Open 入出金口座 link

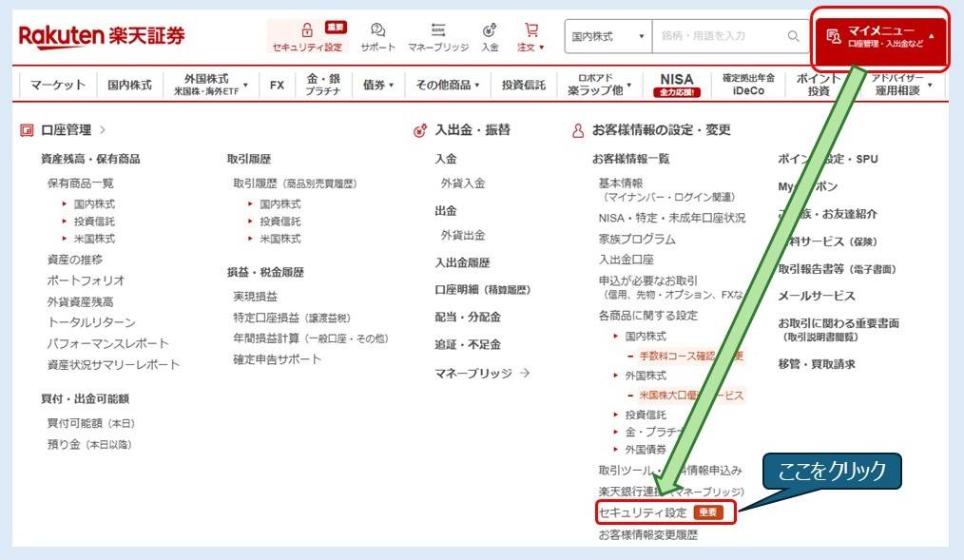[626, 260]
